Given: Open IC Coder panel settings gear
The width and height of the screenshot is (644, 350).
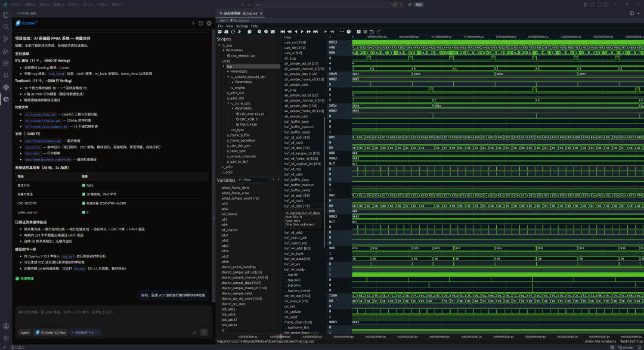Looking at the screenshot, I should (x=209, y=23).
